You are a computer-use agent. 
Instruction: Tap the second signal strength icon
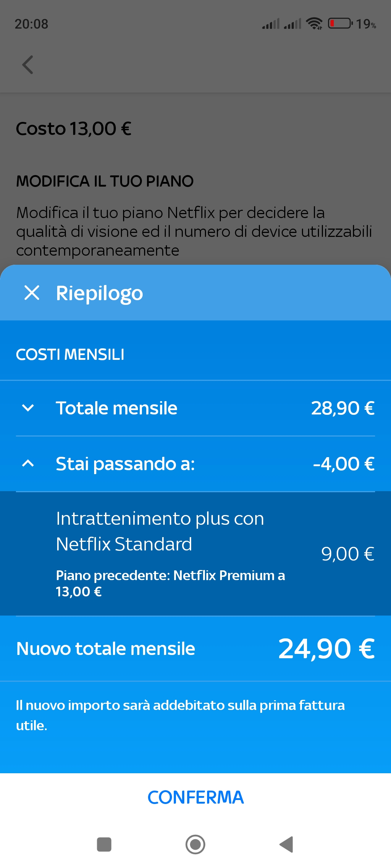[x=293, y=24]
